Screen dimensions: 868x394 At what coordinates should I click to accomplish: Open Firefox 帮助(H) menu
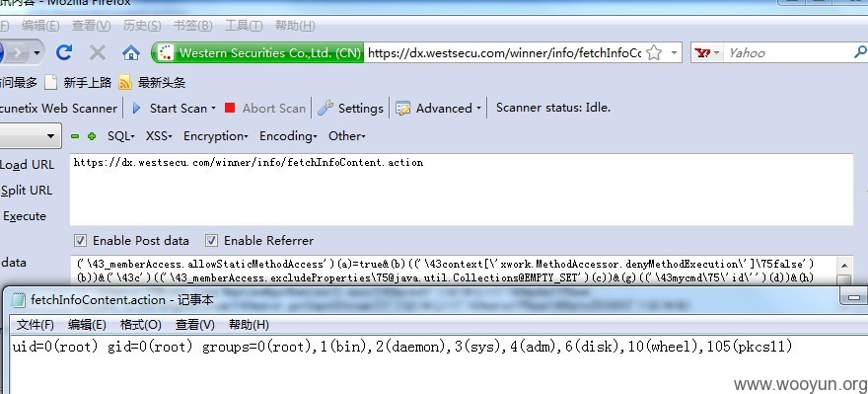pyautogui.click(x=295, y=26)
